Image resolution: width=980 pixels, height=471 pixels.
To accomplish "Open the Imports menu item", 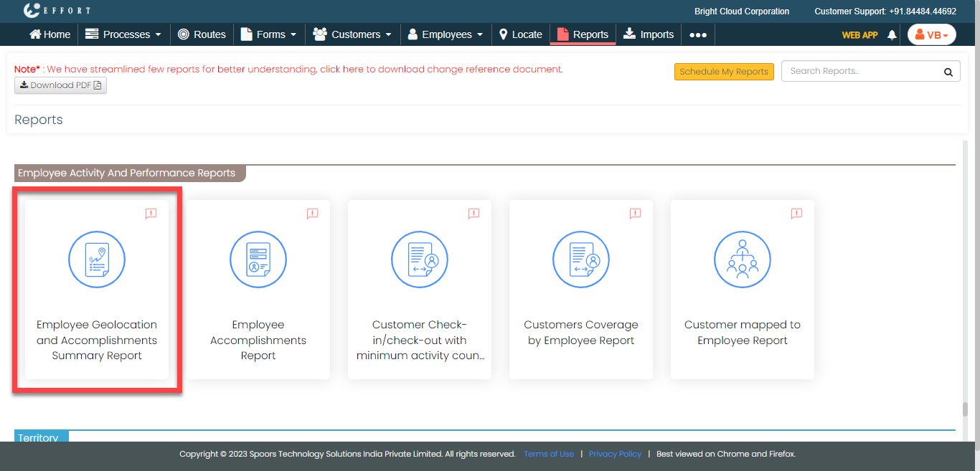I will point(649,34).
